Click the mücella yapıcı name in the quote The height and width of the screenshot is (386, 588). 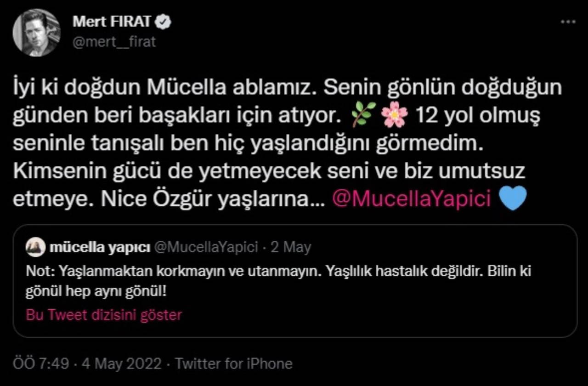point(99,248)
